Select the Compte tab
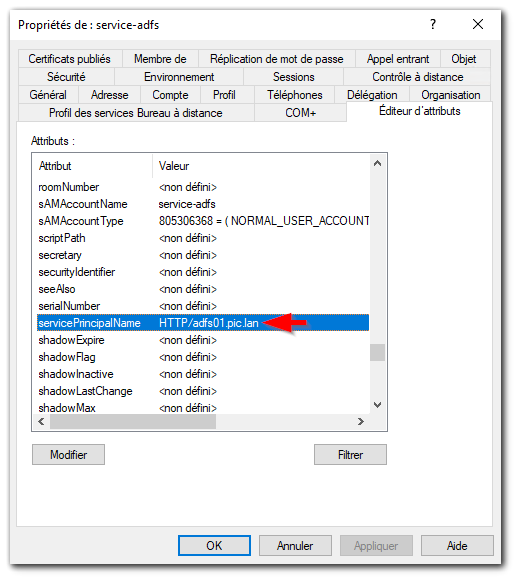 tap(170, 95)
